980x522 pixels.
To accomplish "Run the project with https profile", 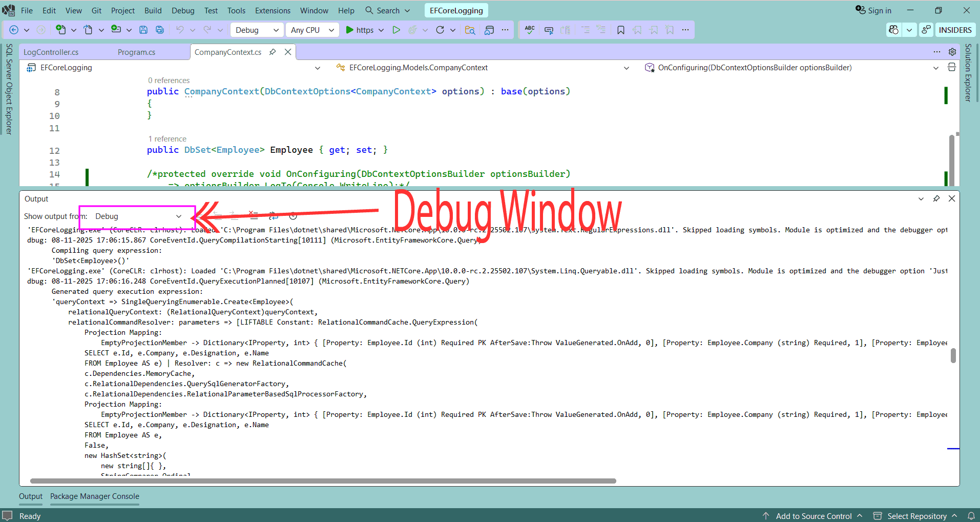I will click(x=364, y=30).
